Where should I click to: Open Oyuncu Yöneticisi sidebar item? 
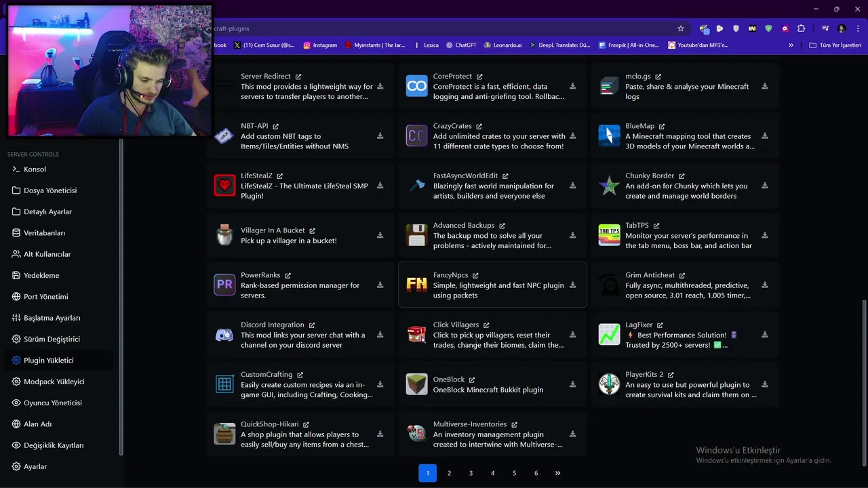pos(60,403)
